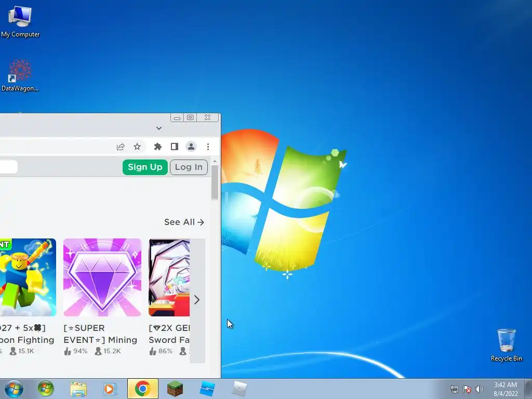Screen dimensions: 532x399
Task: Launch Windows Media Player from taskbar
Action: coord(110,389)
